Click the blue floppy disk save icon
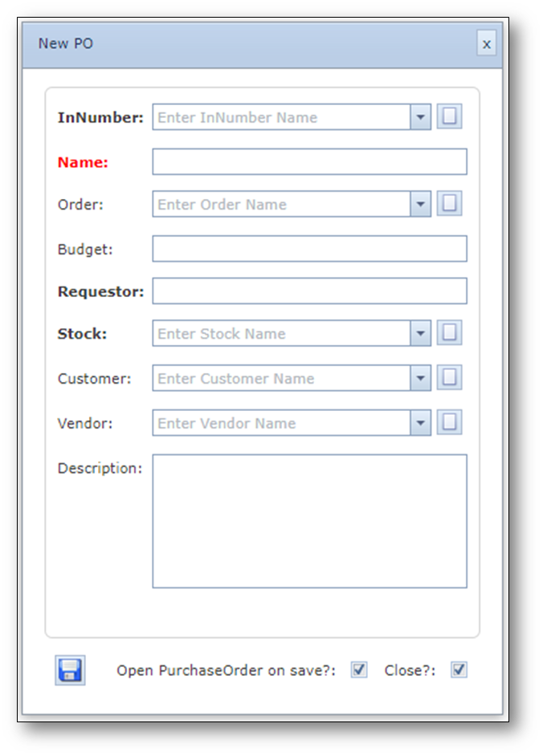 click(70, 670)
